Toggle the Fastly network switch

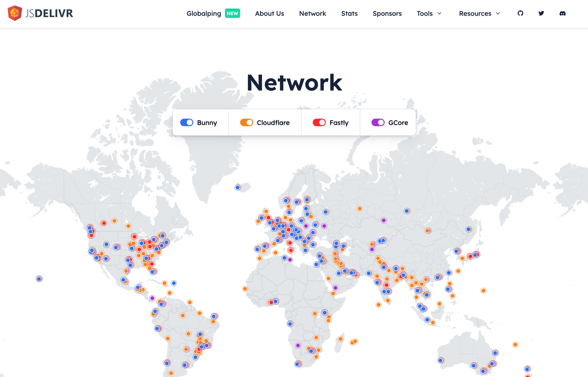coord(319,122)
